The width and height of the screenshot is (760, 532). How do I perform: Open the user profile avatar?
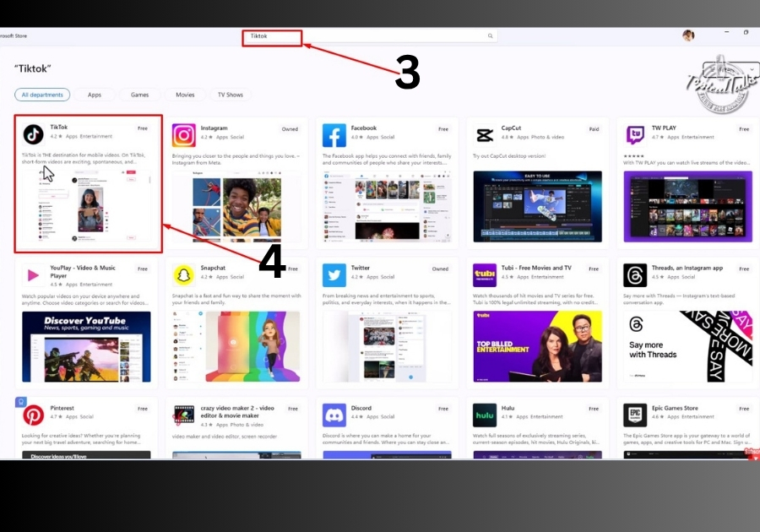[x=688, y=35]
